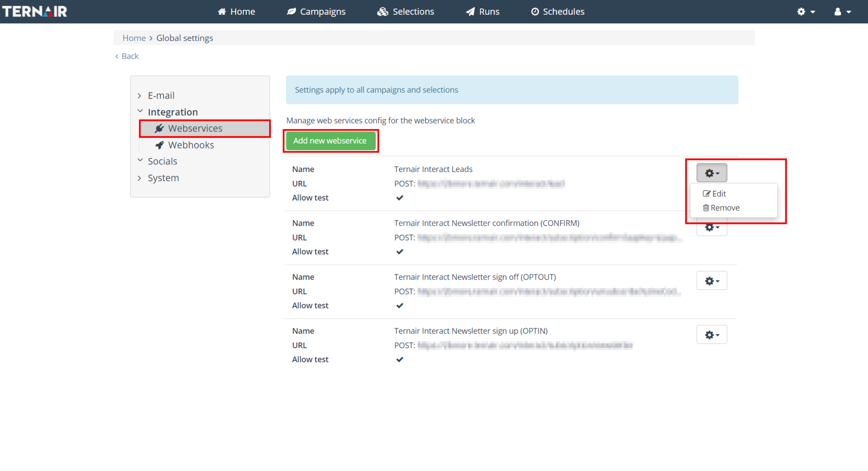The image size is (868, 471).
Task: Click Allow test checkmark for OPTOUT webservice
Action: pyautogui.click(x=400, y=306)
